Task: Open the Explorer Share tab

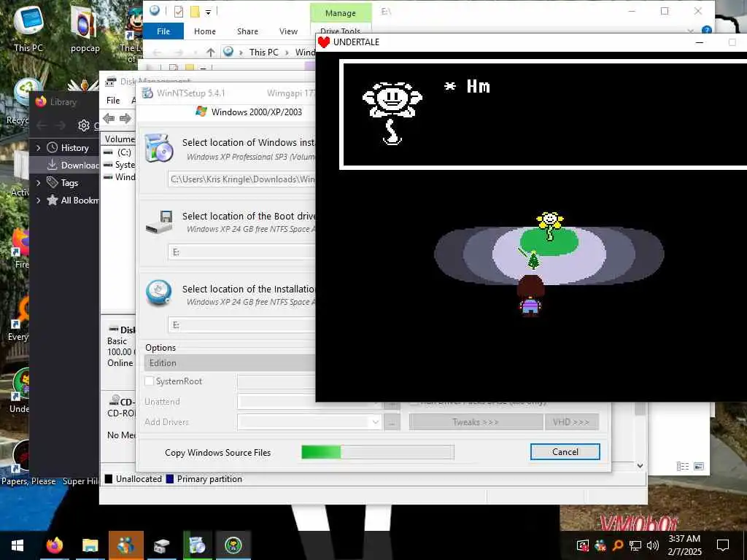Action: point(248,31)
